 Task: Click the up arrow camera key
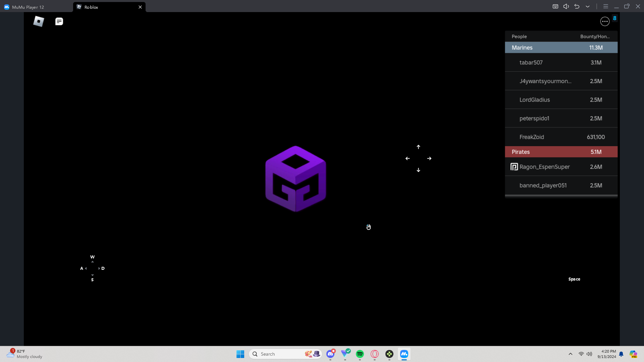point(418,147)
